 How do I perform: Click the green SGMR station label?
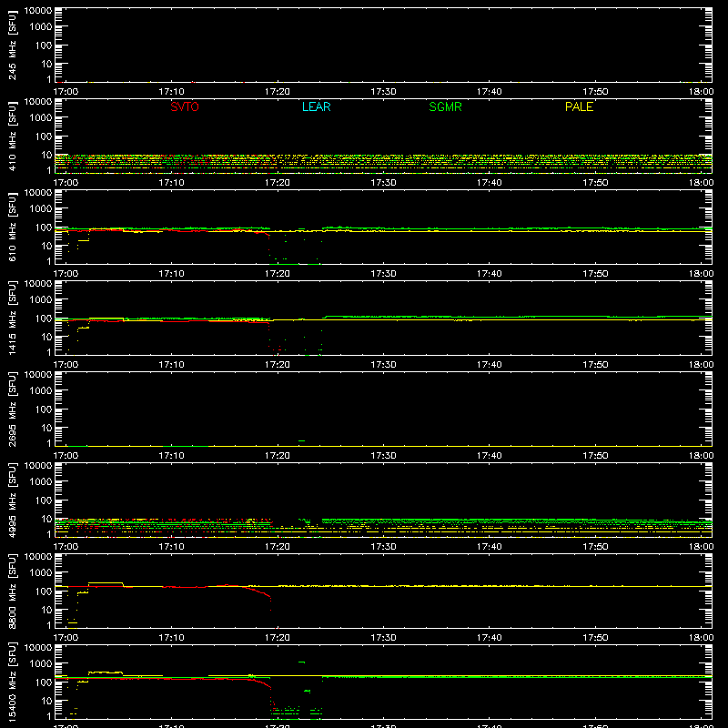(x=445, y=106)
